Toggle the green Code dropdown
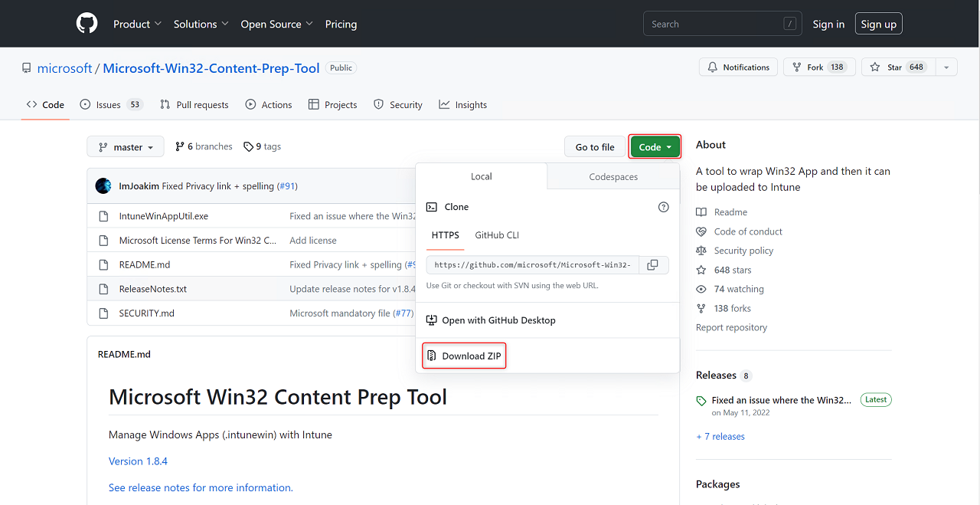Viewport: 980px width, 505px height. pos(655,147)
